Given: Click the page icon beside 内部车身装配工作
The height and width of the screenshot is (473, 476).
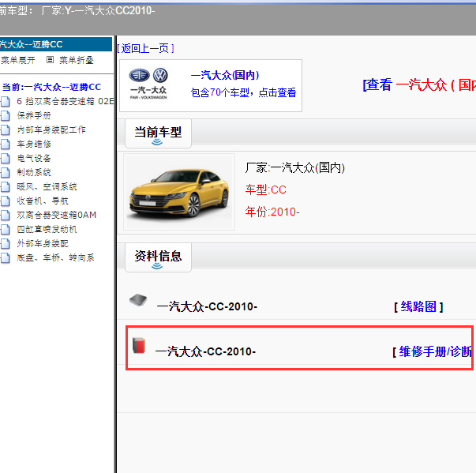Looking at the screenshot, I should pyautogui.click(x=6, y=130).
